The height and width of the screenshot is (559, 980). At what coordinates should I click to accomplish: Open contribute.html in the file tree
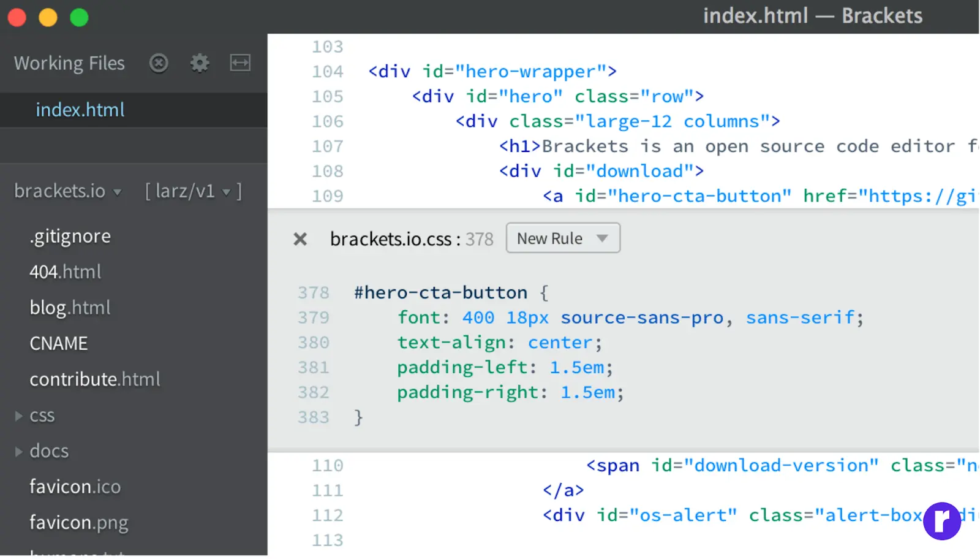coord(95,379)
